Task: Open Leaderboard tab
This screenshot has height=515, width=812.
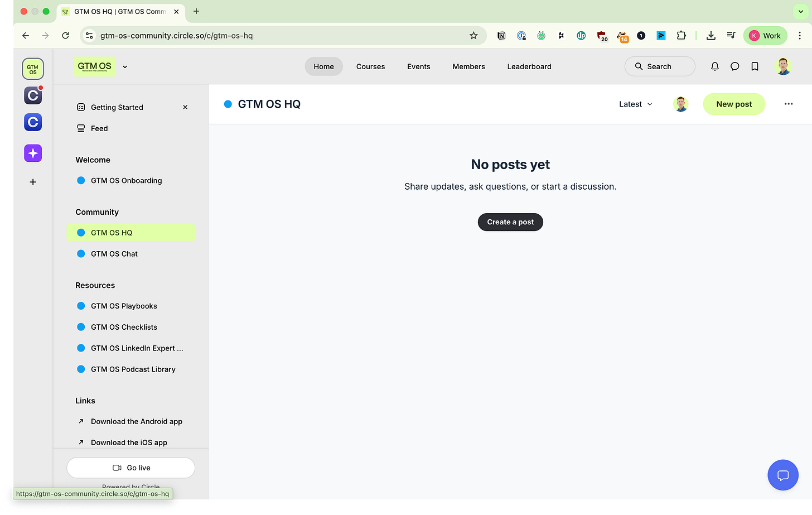Action: click(x=529, y=66)
